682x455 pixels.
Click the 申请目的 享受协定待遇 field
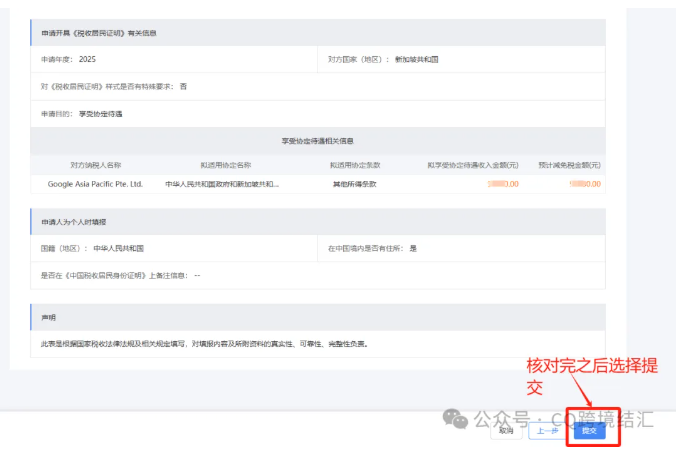(x=82, y=114)
